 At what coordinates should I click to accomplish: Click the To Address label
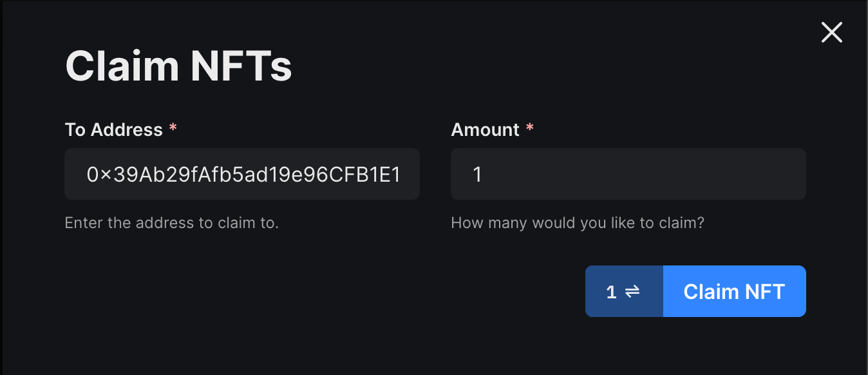point(113,130)
